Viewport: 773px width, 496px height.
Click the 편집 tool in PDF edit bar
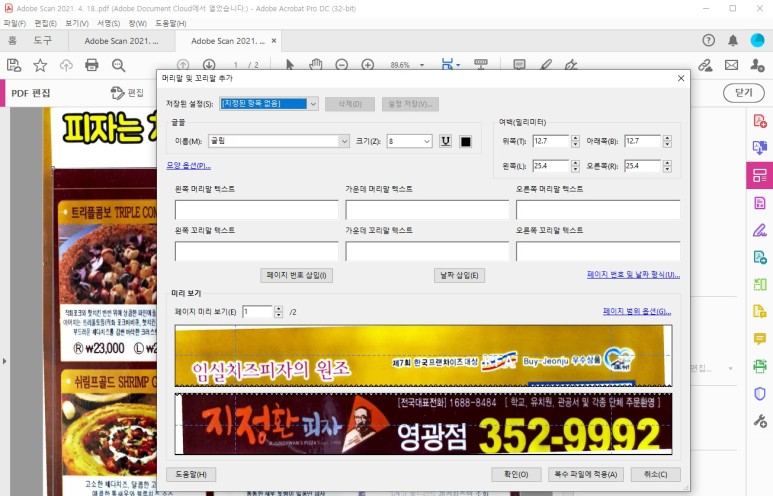point(127,93)
